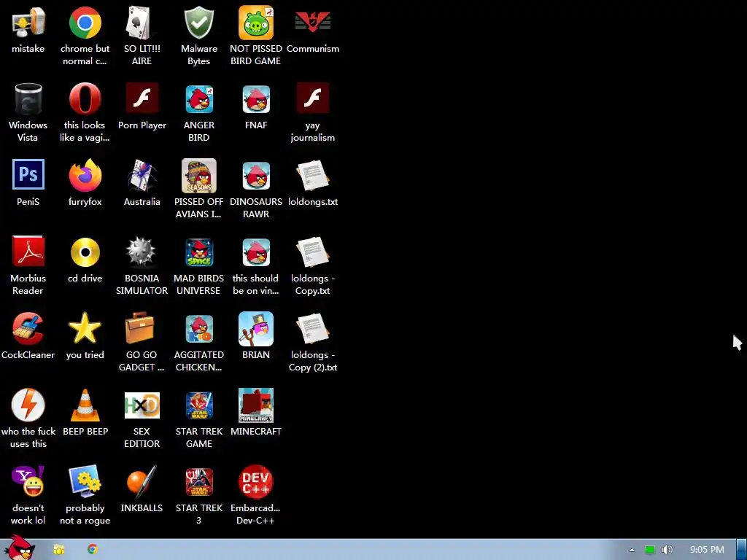This screenshot has height=560, width=747.
Task: Open the taskbar folder explorer icon
Action: tap(58, 550)
